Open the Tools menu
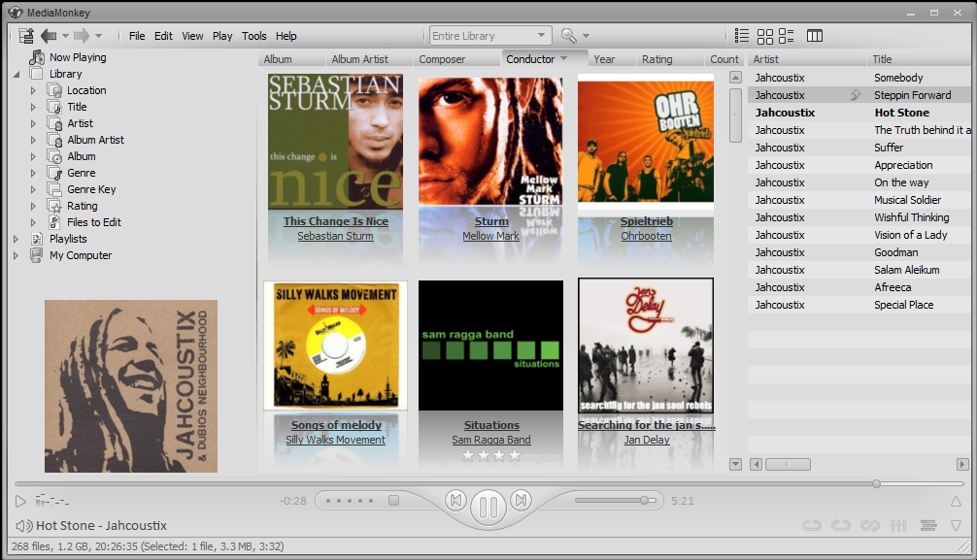Image resolution: width=977 pixels, height=560 pixels. (x=254, y=36)
